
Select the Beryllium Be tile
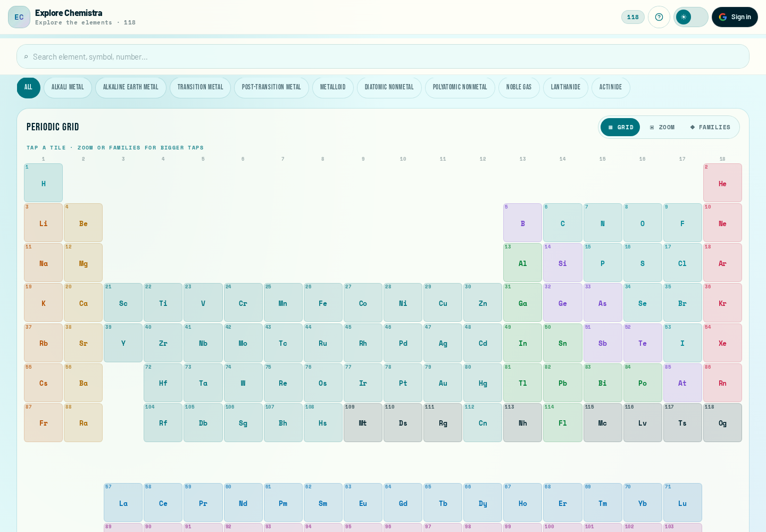point(84,223)
